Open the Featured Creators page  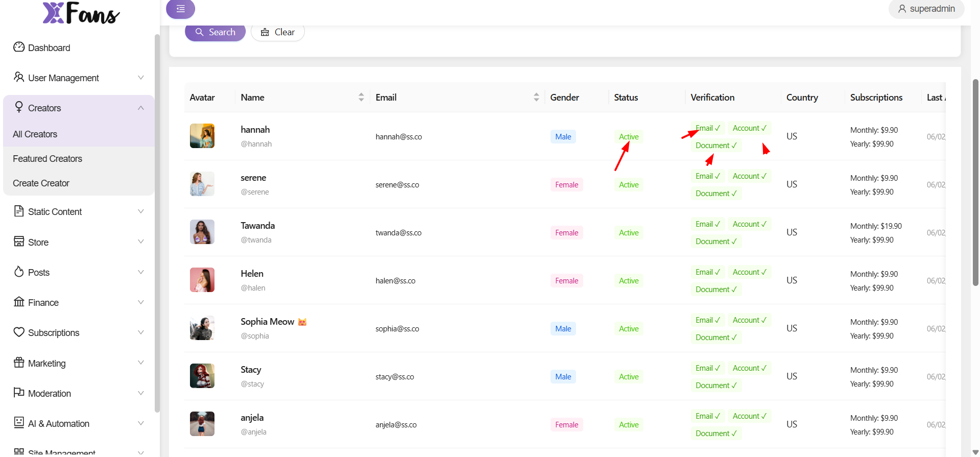pos(47,159)
